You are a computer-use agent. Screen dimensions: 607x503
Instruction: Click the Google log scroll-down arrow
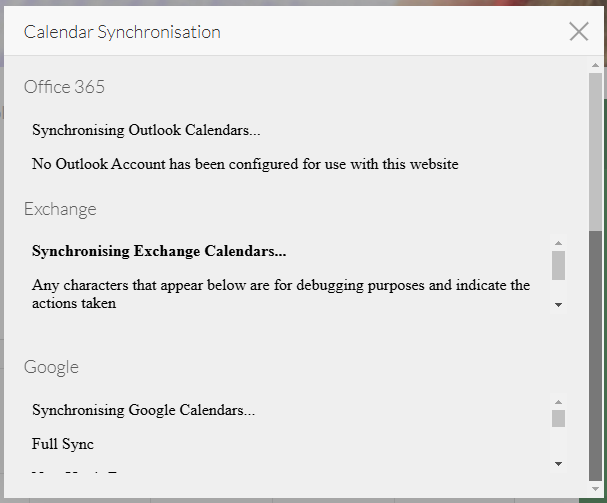(558, 464)
